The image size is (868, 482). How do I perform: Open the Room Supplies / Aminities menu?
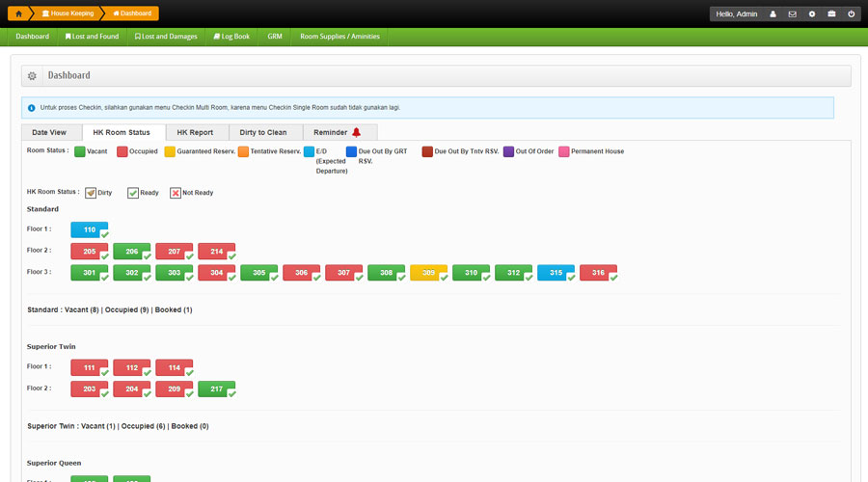pos(339,37)
